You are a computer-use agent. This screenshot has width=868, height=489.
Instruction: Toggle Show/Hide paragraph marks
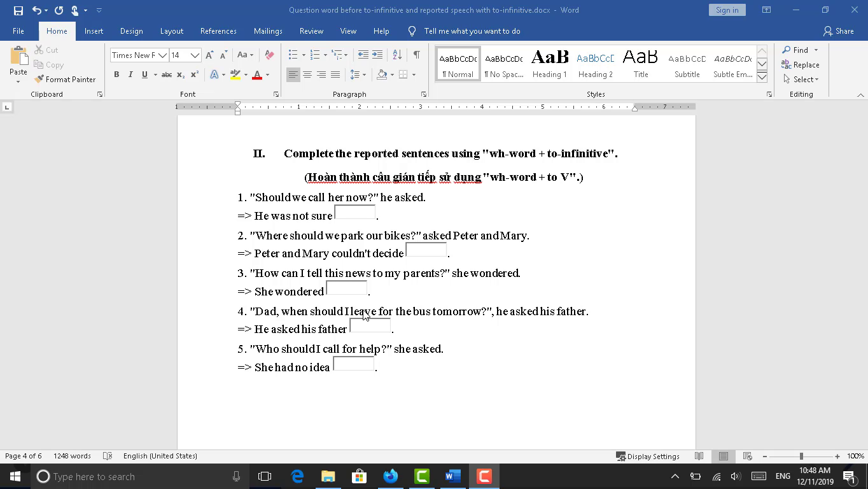click(416, 55)
